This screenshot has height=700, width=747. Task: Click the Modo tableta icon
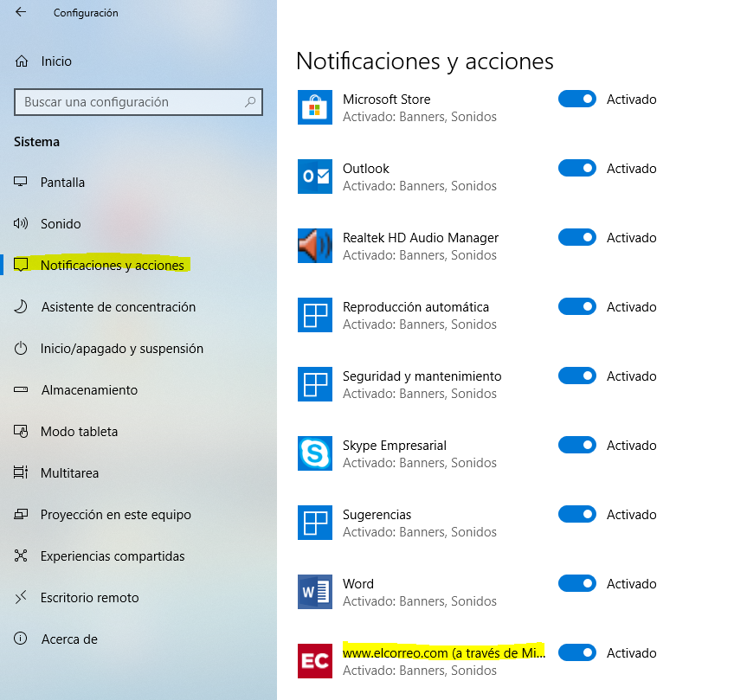coord(21,431)
